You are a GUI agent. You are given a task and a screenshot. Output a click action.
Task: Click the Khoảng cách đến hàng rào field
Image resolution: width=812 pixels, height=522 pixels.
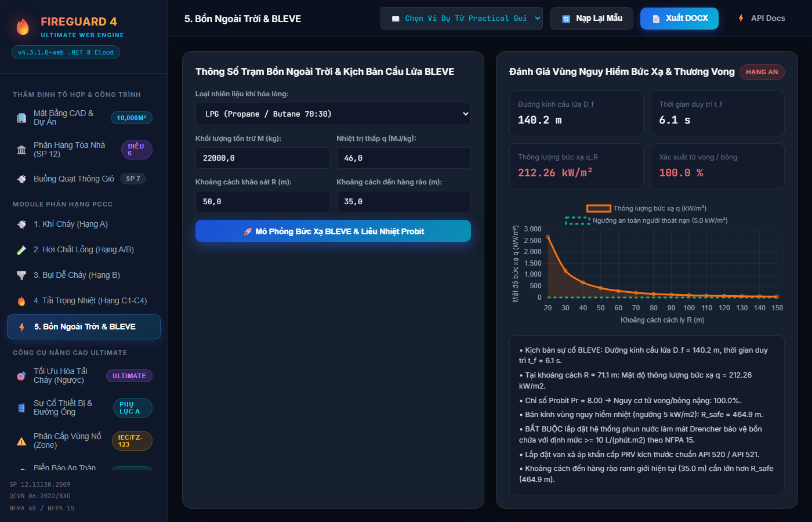coord(404,201)
